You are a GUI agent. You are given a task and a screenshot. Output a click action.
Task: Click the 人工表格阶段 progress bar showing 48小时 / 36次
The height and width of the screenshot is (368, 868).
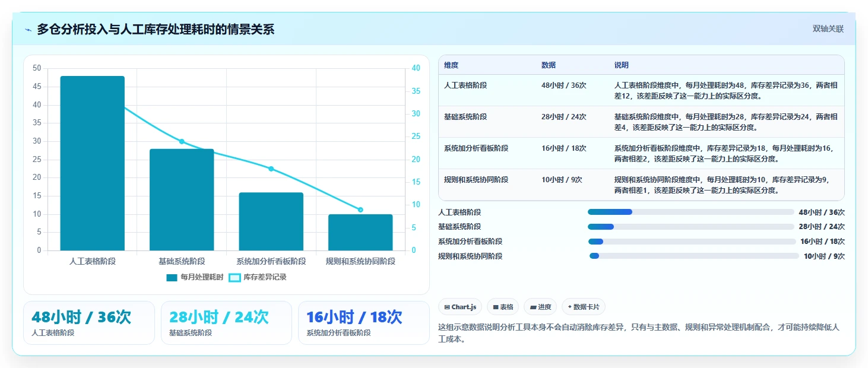coord(690,212)
